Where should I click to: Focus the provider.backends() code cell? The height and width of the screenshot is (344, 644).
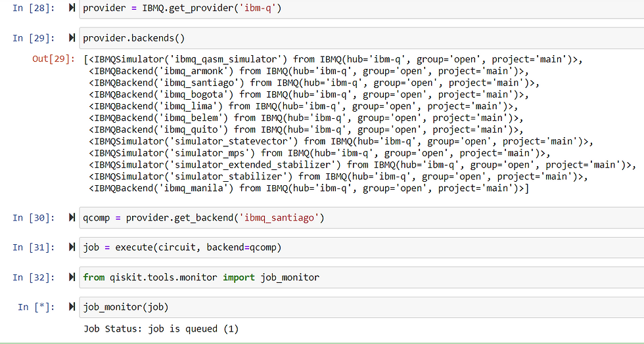361,38
